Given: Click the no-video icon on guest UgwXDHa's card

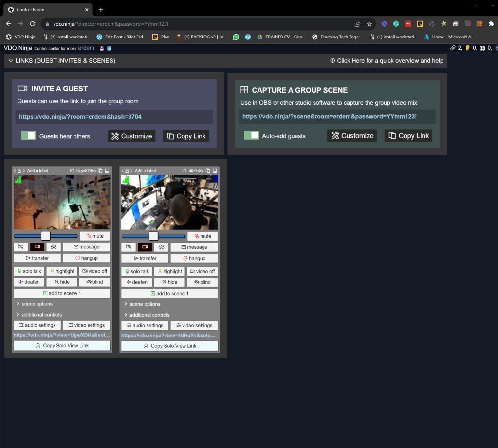Looking at the screenshot, I should (x=21, y=247).
